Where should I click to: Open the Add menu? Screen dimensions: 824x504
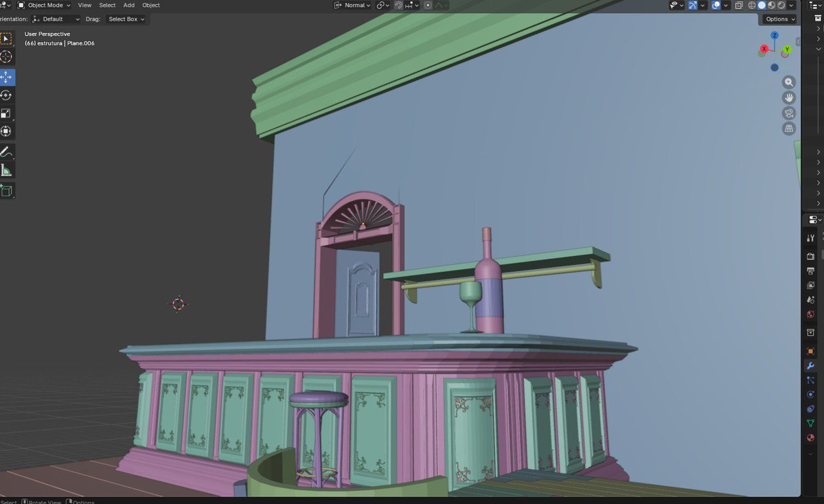point(129,5)
